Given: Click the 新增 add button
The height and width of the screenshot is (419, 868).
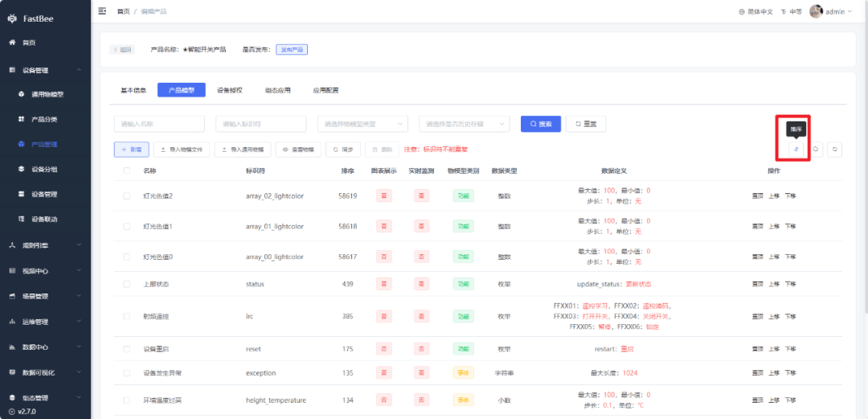Looking at the screenshot, I should coord(131,150).
